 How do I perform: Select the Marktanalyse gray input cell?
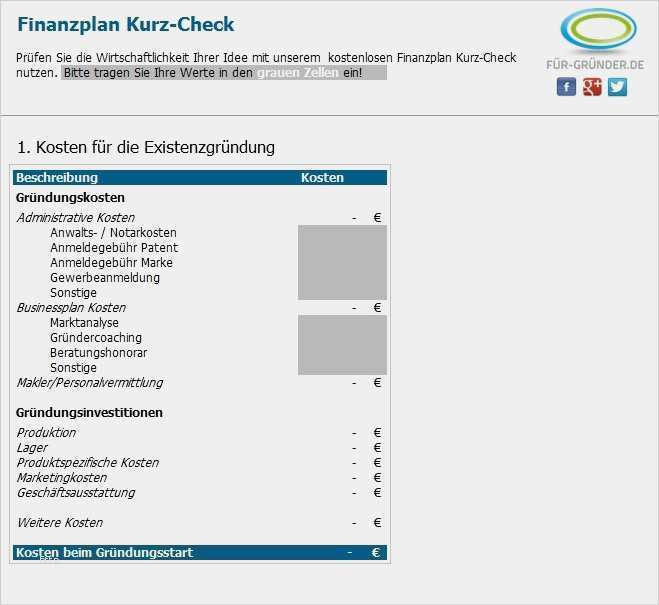tap(342, 323)
